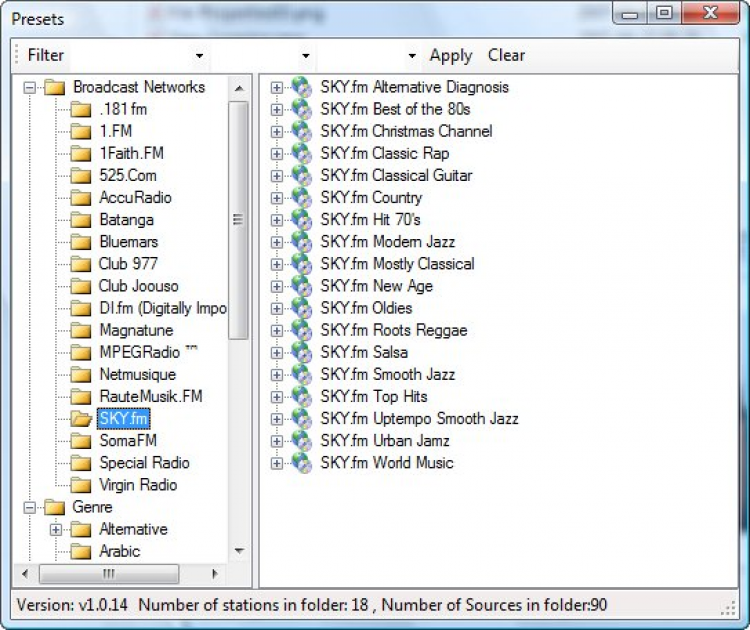Click the globe icon beside SKY.fm Oldies
Viewport: 750px width, 630px height.
tap(302, 308)
